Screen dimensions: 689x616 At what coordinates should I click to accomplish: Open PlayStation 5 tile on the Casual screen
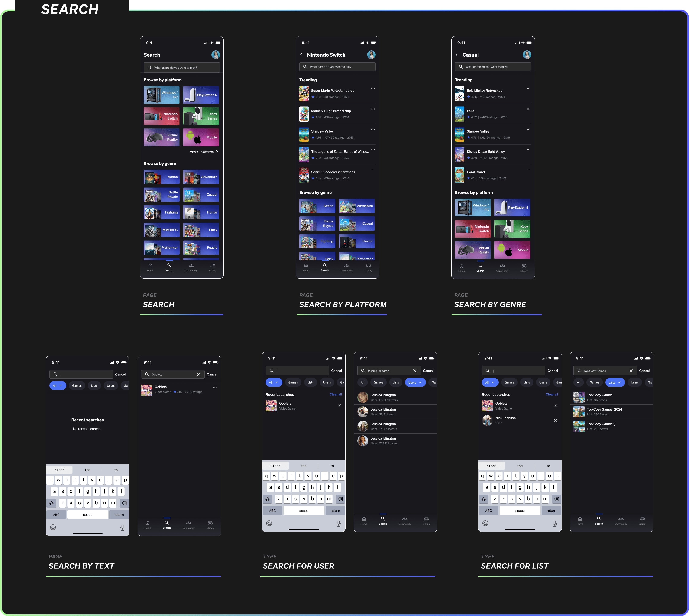pos(512,208)
